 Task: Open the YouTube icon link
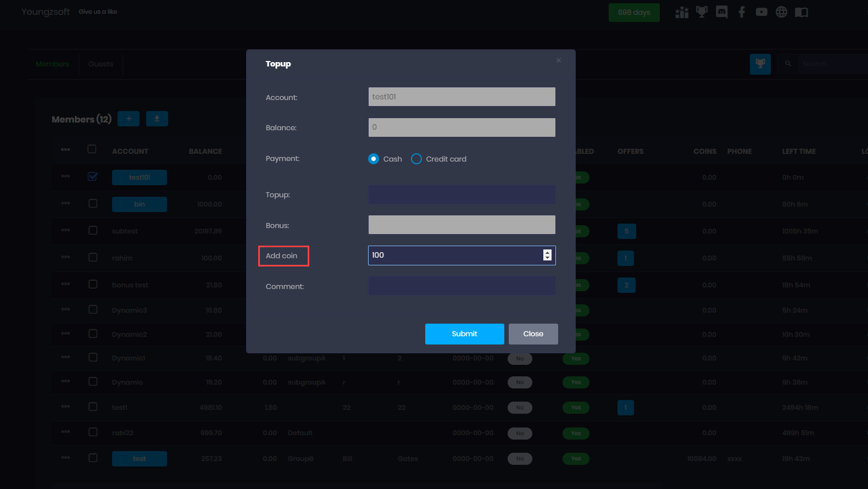coord(761,12)
